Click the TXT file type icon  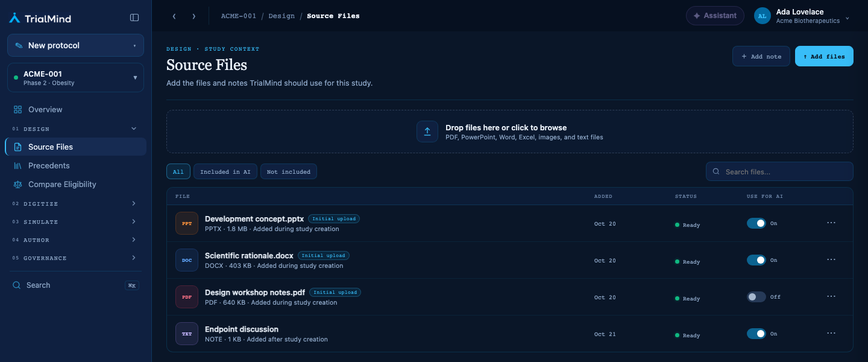pos(187,334)
